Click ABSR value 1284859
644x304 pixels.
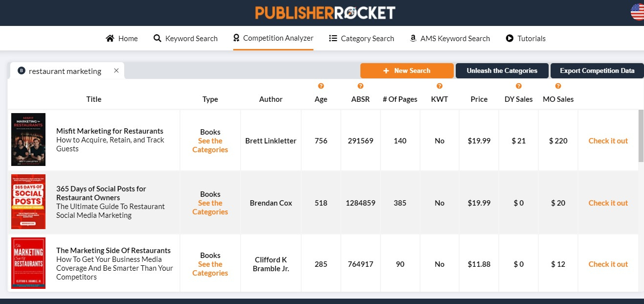pyautogui.click(x=360, y=203)
